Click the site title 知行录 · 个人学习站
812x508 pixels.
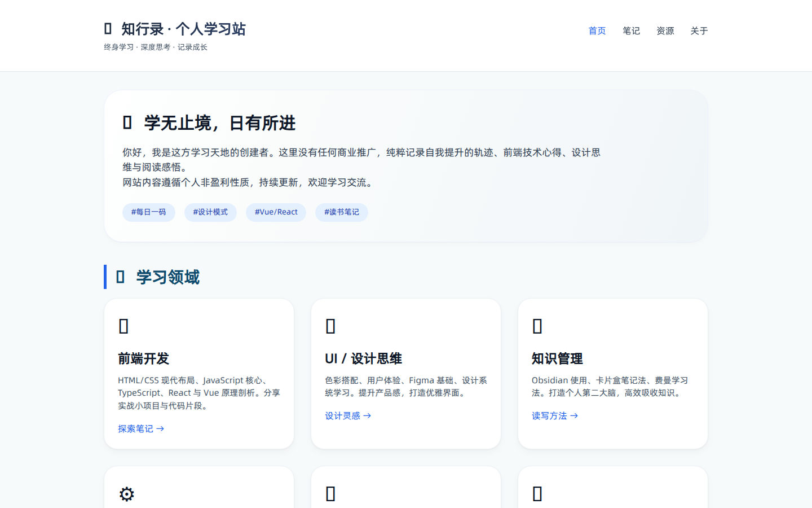183,29
